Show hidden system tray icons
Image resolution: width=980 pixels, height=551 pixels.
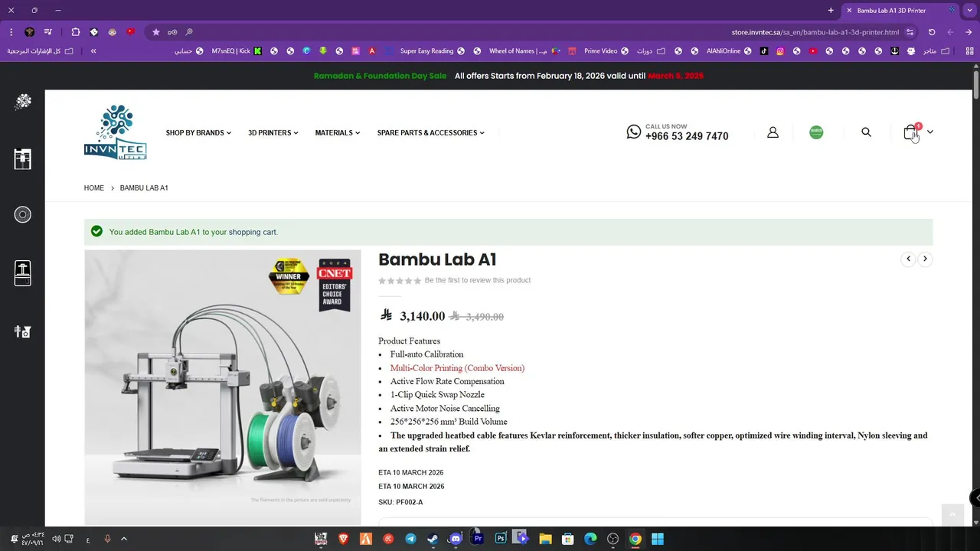coord(124,539)
